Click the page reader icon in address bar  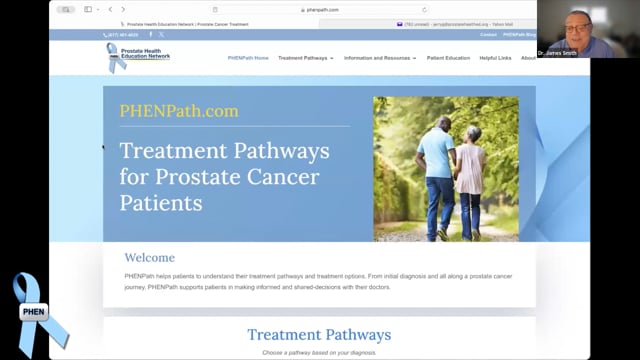[x=215, y=10]
